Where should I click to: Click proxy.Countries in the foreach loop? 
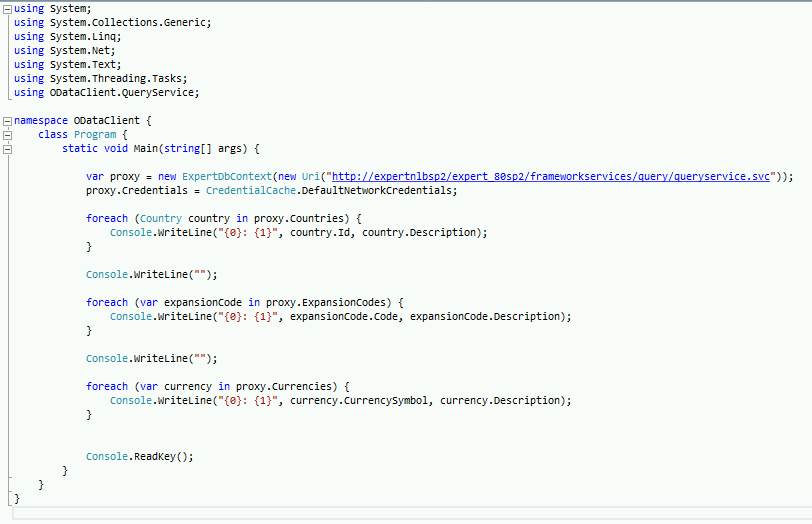click(299, 218)
